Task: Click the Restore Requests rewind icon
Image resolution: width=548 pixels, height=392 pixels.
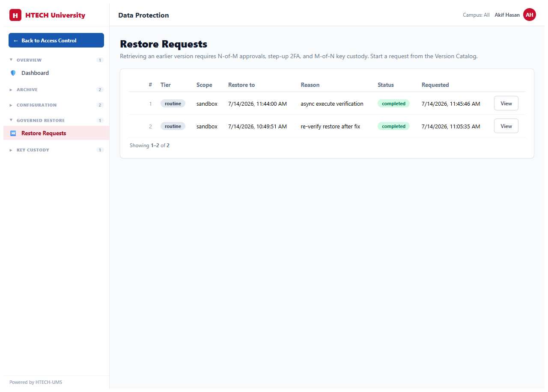Action: pos(13,134)
